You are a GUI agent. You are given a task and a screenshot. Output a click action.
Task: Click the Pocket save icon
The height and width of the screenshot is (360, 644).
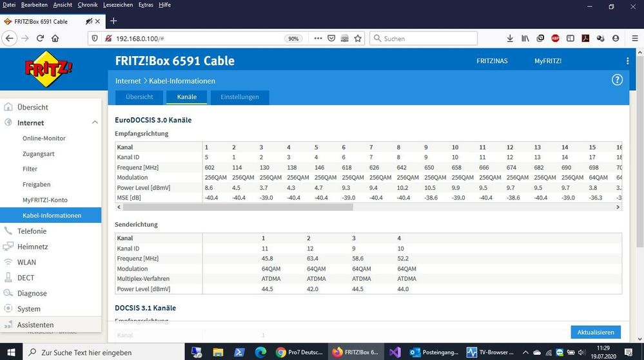coord(331,38)
